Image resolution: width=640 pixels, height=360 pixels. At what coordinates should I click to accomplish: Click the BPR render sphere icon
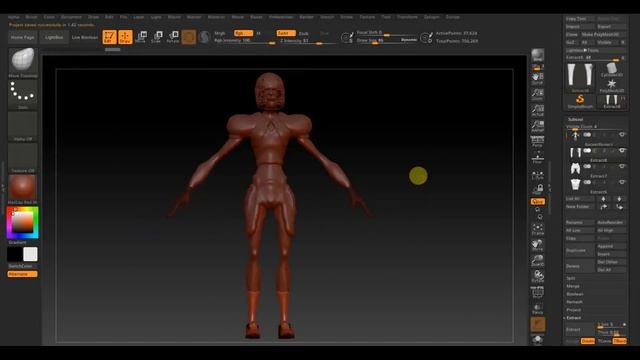coord(538,55)
